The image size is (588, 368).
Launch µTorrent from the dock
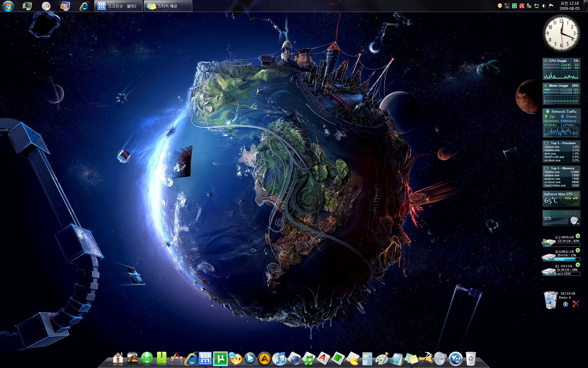pos(220,358)
